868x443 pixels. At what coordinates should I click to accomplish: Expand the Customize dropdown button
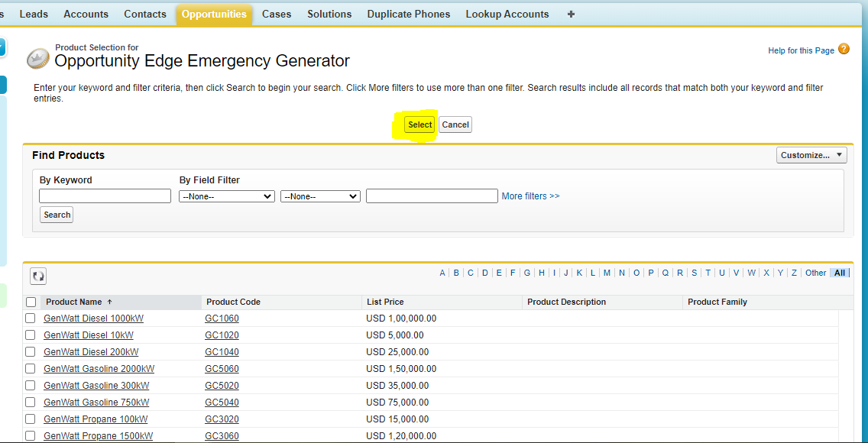811,155
